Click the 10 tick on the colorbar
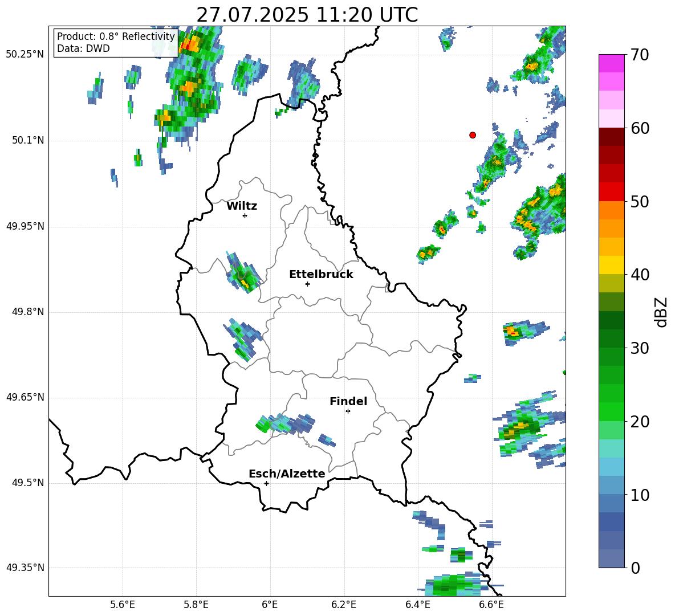The width and height of the screenshot is (675, 616). (x=640, y=495)
